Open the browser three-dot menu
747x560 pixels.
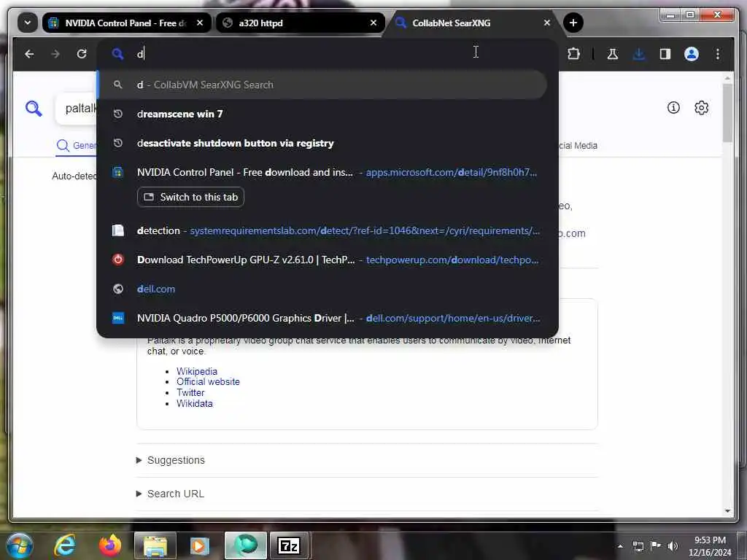[718, 54]
